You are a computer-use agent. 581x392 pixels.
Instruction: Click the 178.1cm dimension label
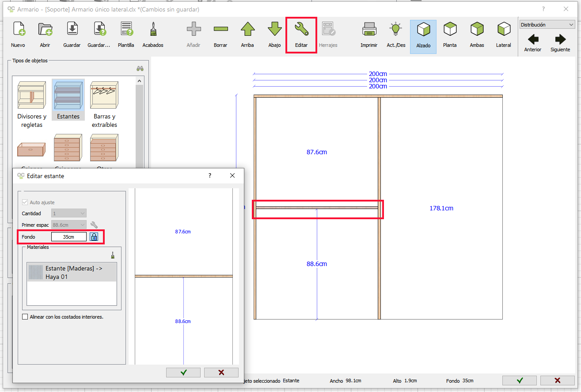441,208
